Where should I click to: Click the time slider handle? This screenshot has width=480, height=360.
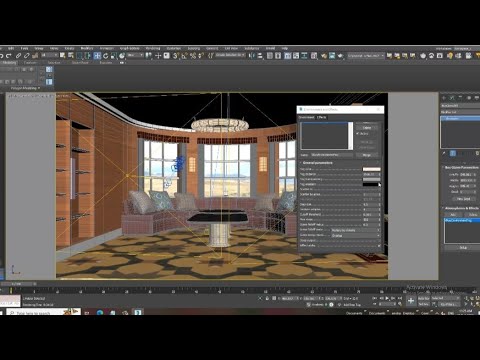tap(17, 284)
